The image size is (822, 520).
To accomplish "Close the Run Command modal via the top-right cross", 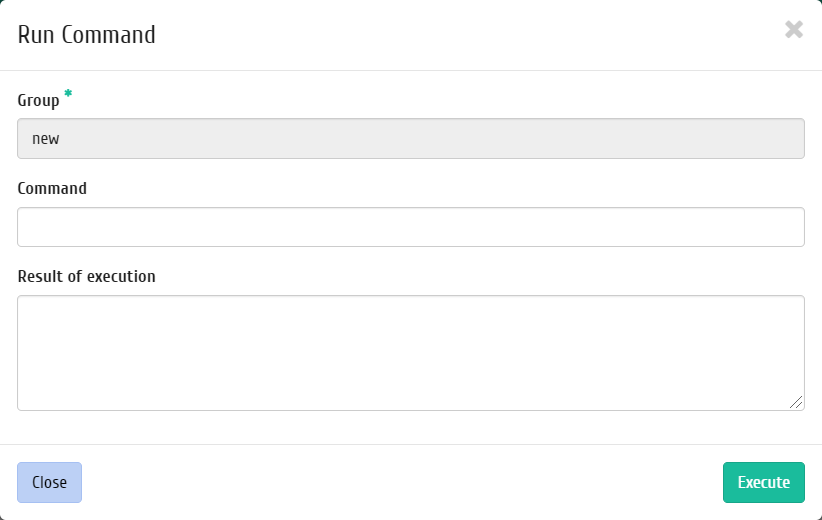I will [x=794, y=29].
